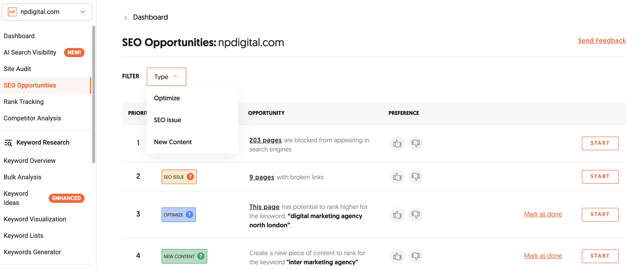This screenshot has width=644, height=270.
Task: Start the north london optimize opportunity
Action: (600, 214)
